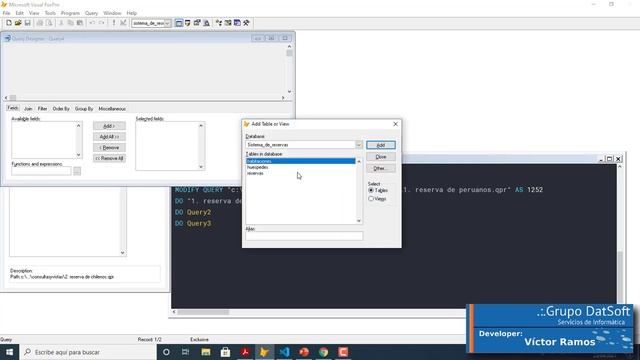Click the Add All >> button
This screenshot has width=640, height=360.
pyautogui.click(x=109, y=137)
